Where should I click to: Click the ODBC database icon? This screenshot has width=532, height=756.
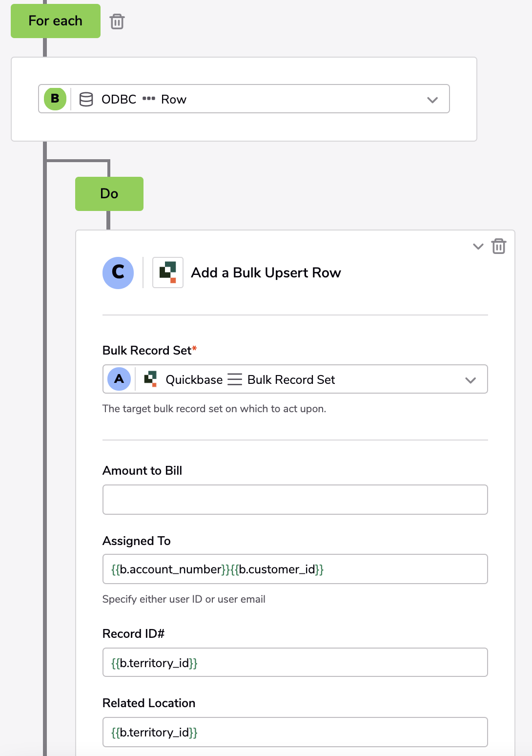pos(86,99)
